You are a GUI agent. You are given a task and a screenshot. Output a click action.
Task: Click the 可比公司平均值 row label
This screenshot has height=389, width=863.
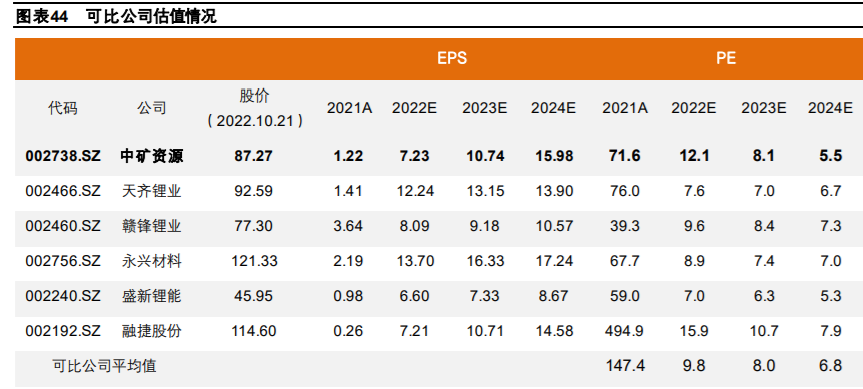(105, 365)
